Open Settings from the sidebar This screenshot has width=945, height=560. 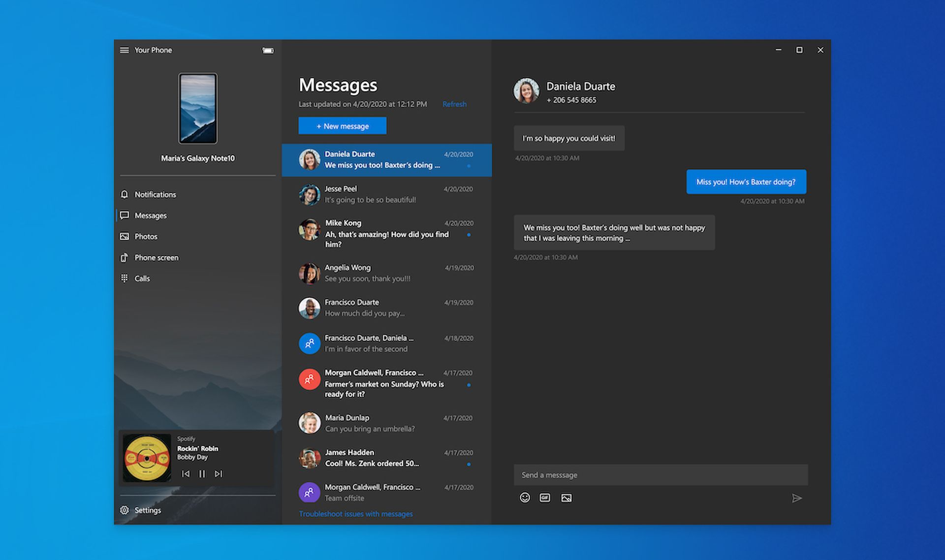pyautogui.click(x=148, y=510)
